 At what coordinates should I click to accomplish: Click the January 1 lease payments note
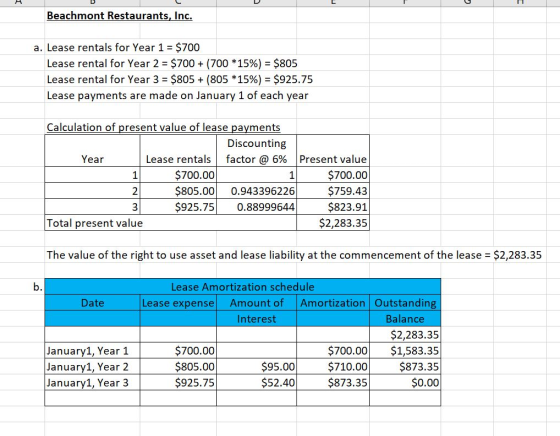(178, 95)
